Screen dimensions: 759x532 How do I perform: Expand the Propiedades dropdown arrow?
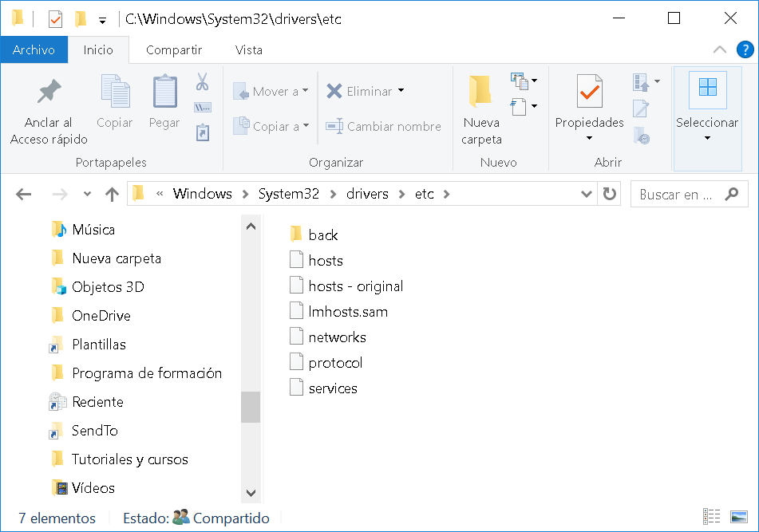[589, 138]
